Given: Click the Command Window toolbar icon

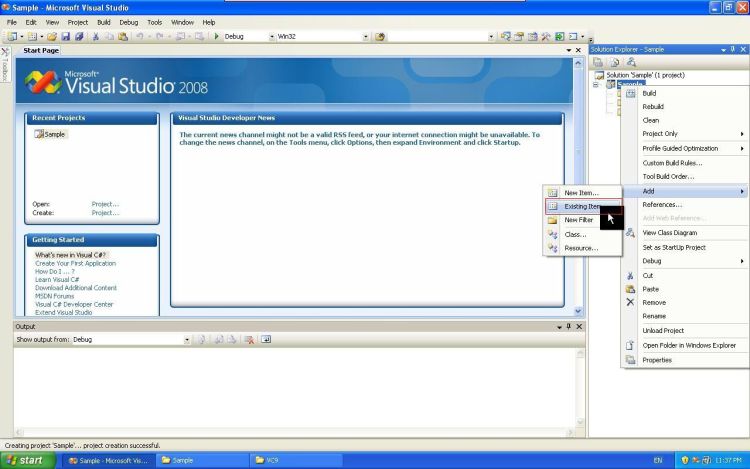Looking at the screenshot, I should pyautogui.click(x=573, y=36).
